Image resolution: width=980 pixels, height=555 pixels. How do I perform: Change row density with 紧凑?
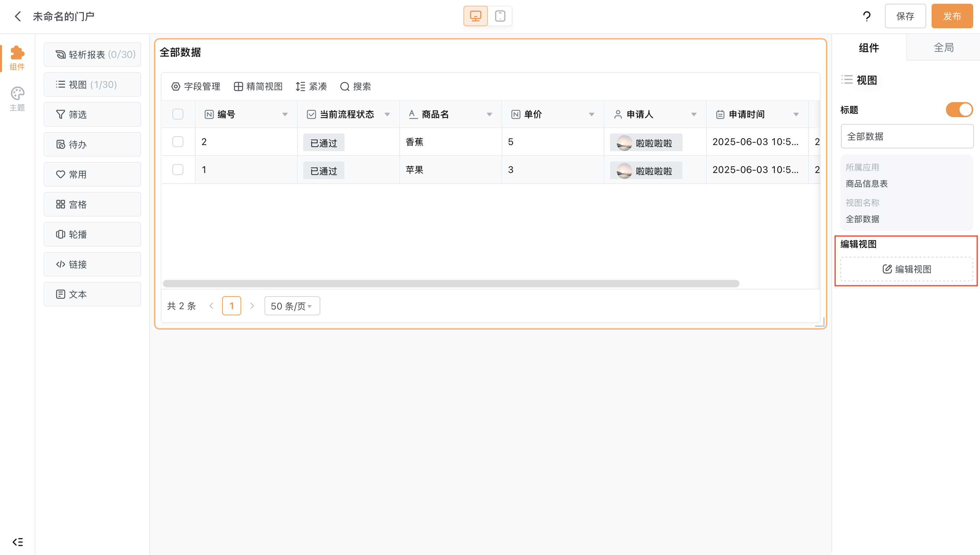311,86
